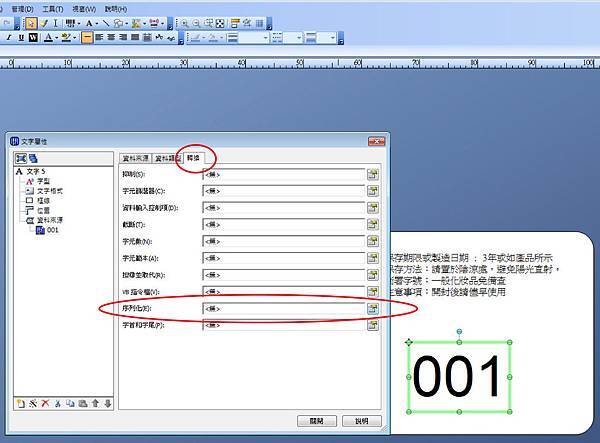Open the 搜尋並取代(R) settings button
Screen dimensions: 600x443
tap(373, 275)
